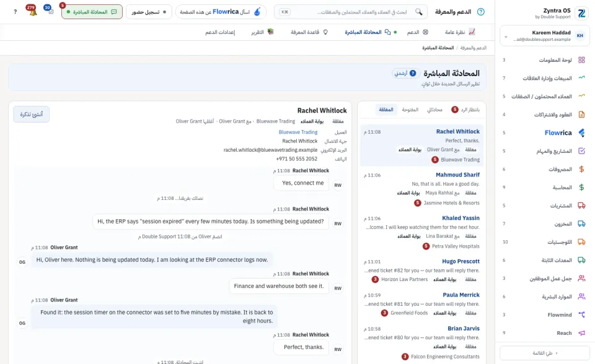Open notifications bell showing 279

[32, 11]
